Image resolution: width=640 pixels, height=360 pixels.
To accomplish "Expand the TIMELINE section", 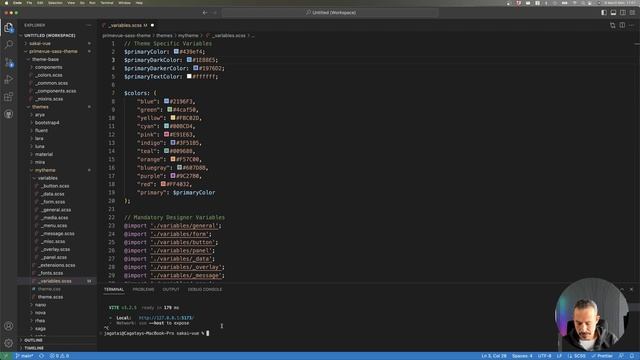I will [34, 348].
